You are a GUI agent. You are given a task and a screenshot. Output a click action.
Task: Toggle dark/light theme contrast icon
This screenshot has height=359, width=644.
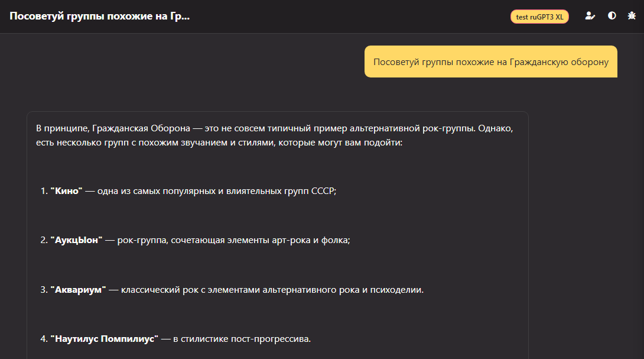point(612,16)
